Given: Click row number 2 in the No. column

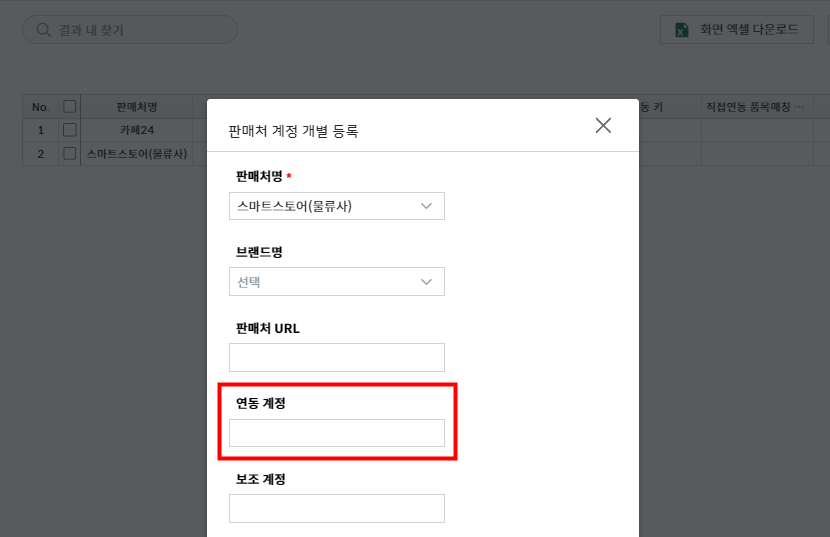Looking at the screenshot, I should pos(40,154).
